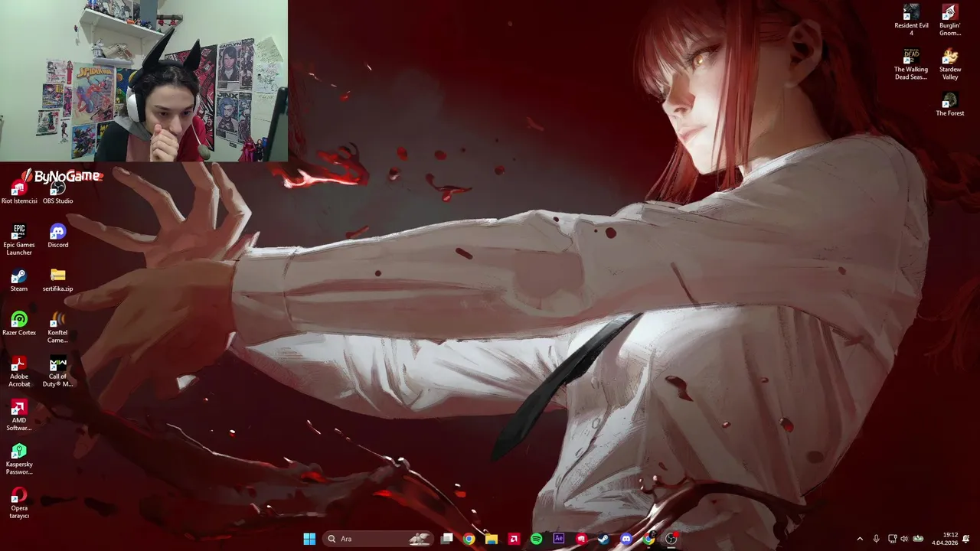Open the volume control in system tray
This screenshot has height=551, width=980.
pos(904,539)
